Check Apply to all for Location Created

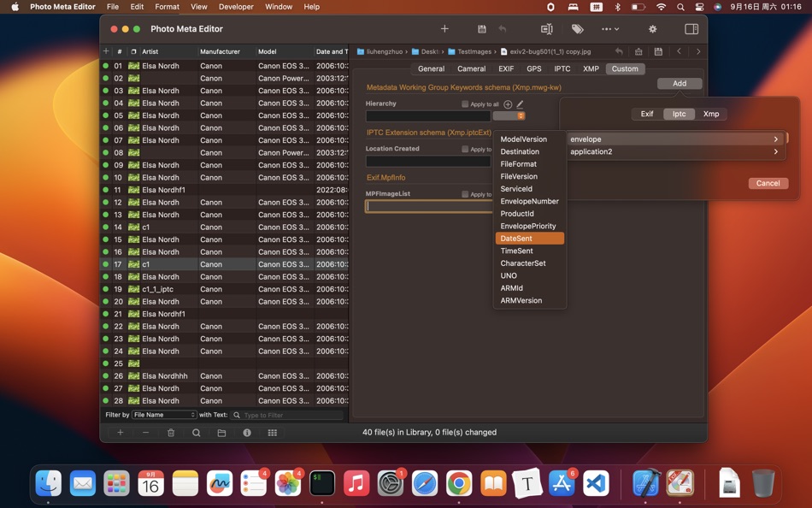click(464, 150)
